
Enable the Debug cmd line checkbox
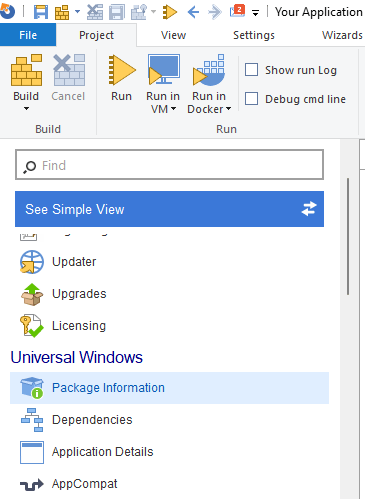tap(251, 99)
